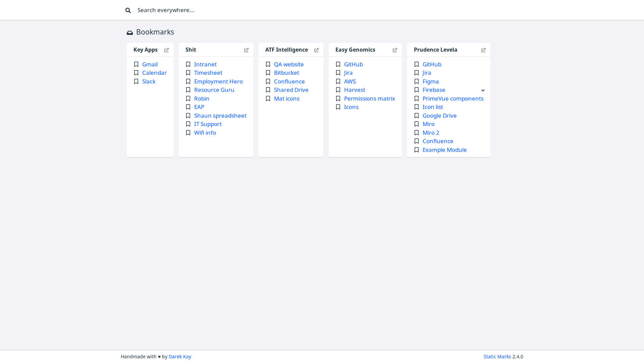Click the bookmark icon beside QA website
The height and width of the screenshot is (362, 644).
click(268, 64)
